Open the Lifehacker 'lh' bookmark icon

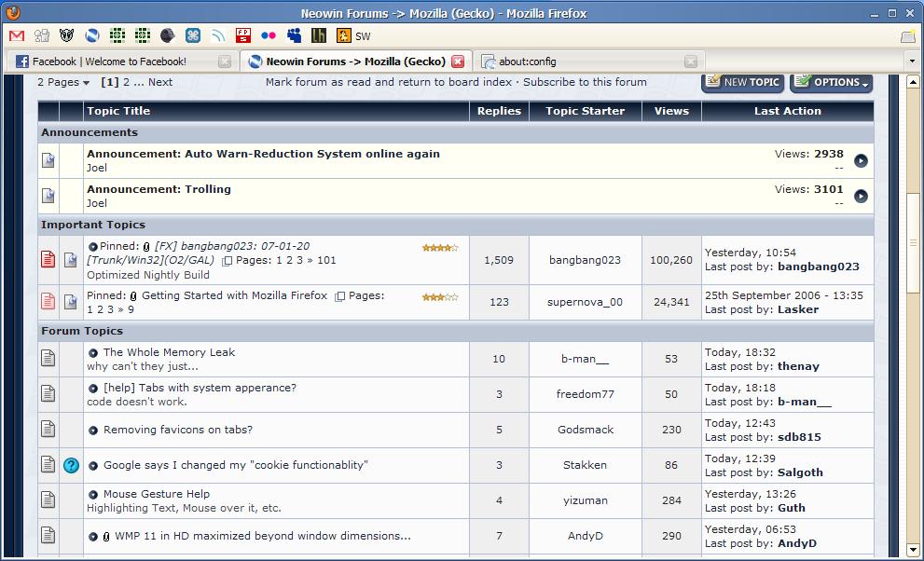click(319, 35)
